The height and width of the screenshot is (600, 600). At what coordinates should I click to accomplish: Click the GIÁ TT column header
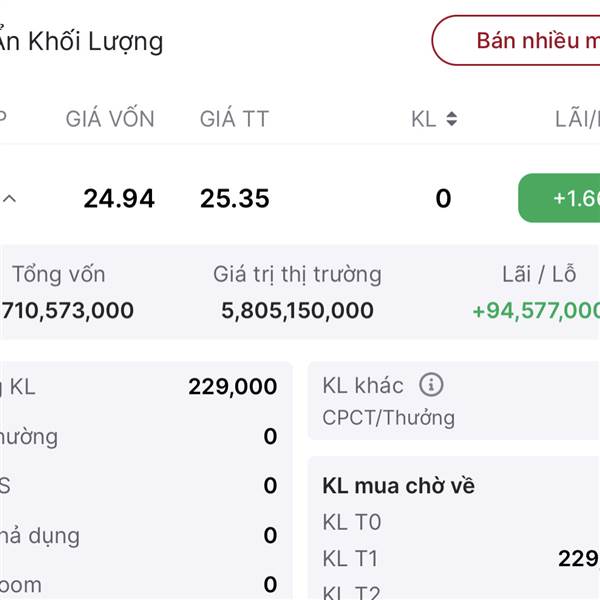[235, 118]
